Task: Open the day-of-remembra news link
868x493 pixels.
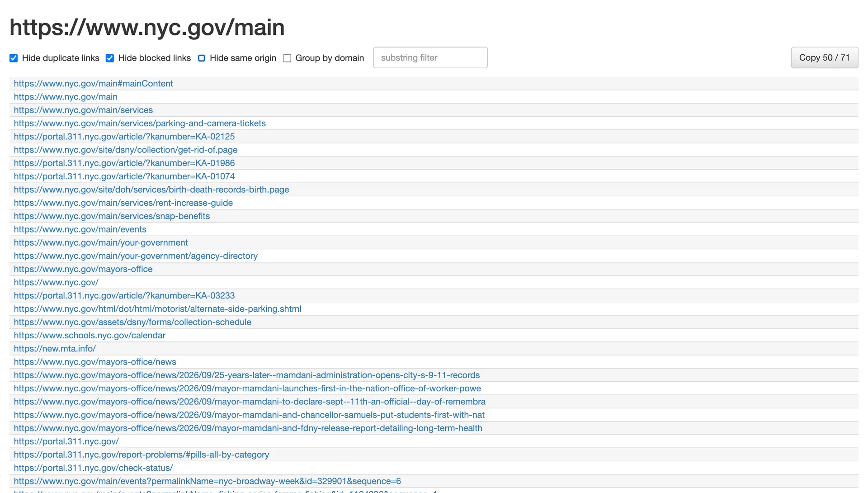Action: point(250,402)
